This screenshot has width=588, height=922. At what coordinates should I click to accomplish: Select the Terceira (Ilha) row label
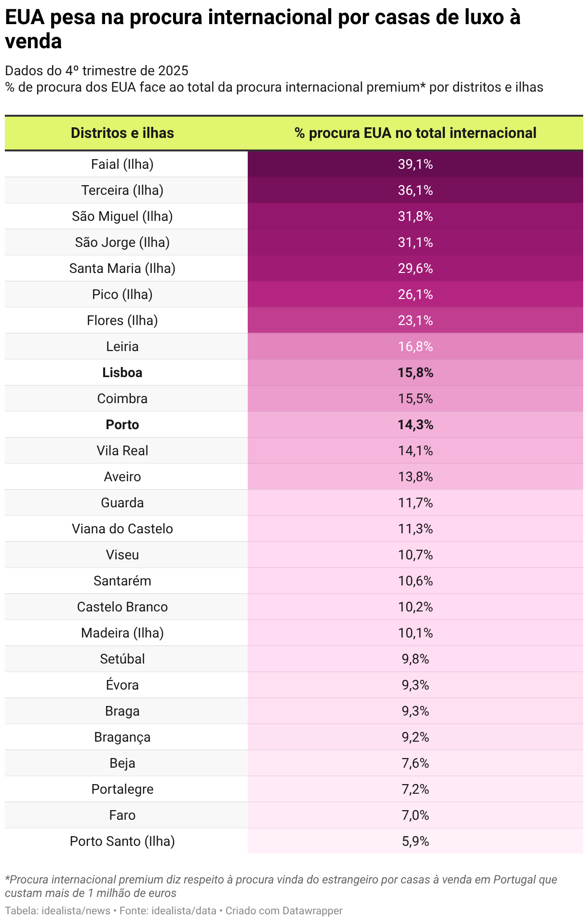(x=122, y=190)
